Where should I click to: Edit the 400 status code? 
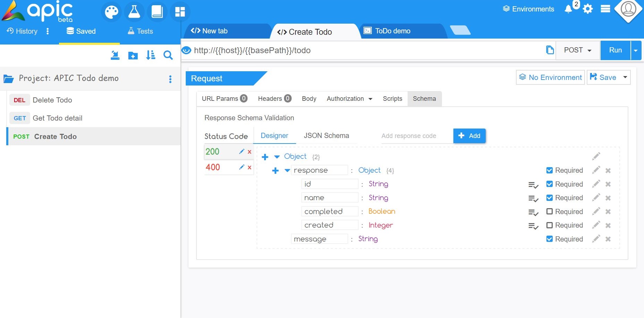pos(242,167)
